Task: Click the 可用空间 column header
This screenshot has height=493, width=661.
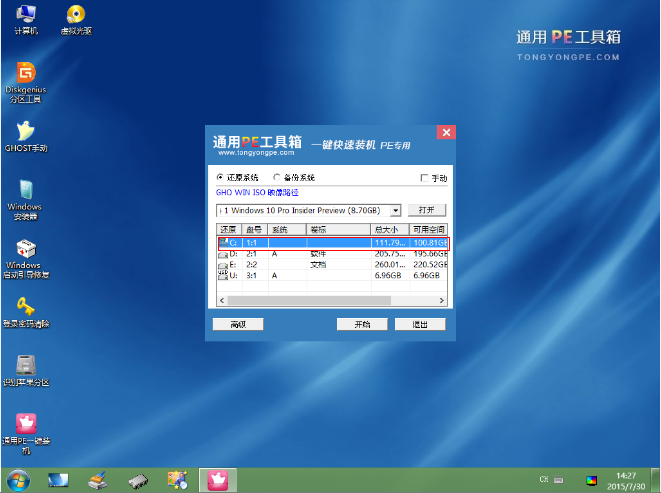Action: (428, 229)
